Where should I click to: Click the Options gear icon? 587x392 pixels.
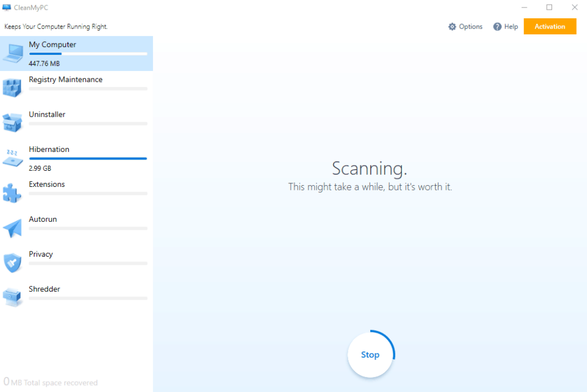click(452, 26)
